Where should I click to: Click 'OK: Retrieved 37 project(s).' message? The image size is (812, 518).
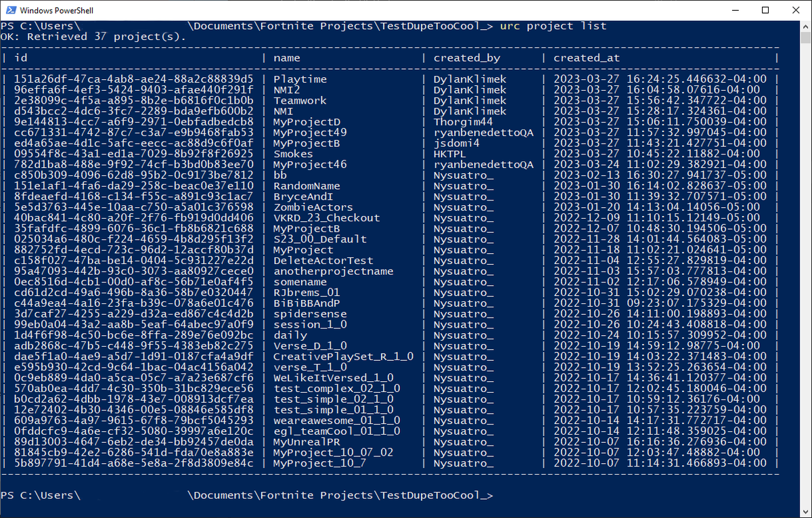93,37
